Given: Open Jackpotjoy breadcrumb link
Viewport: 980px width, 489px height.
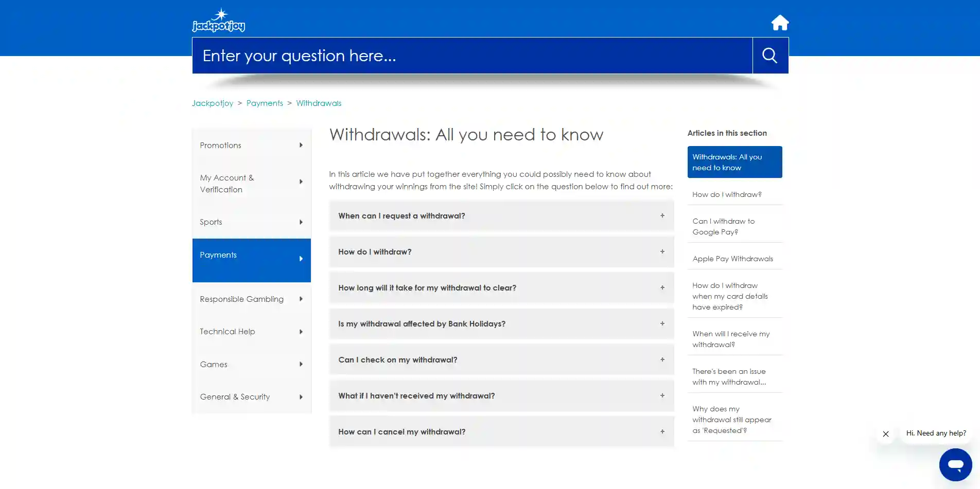Looking at the screenshot, I should coord(213,103).
